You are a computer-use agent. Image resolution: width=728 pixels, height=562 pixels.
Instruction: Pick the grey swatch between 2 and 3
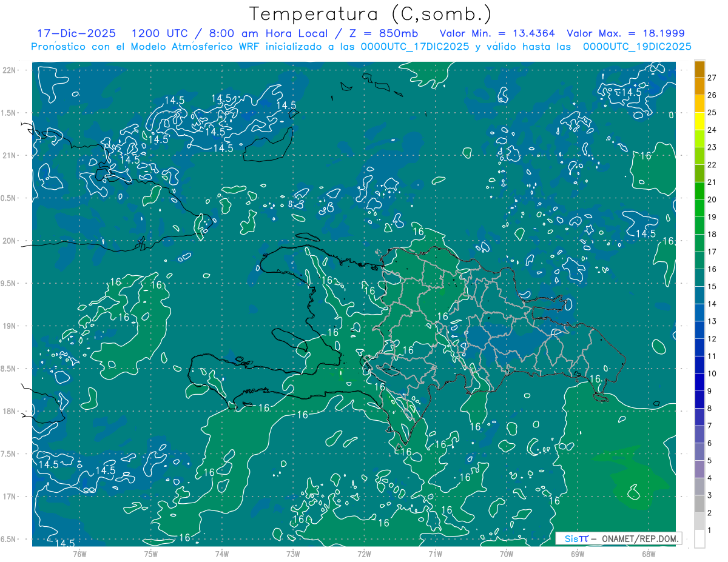pyautogui.click(x=699, y=504)
